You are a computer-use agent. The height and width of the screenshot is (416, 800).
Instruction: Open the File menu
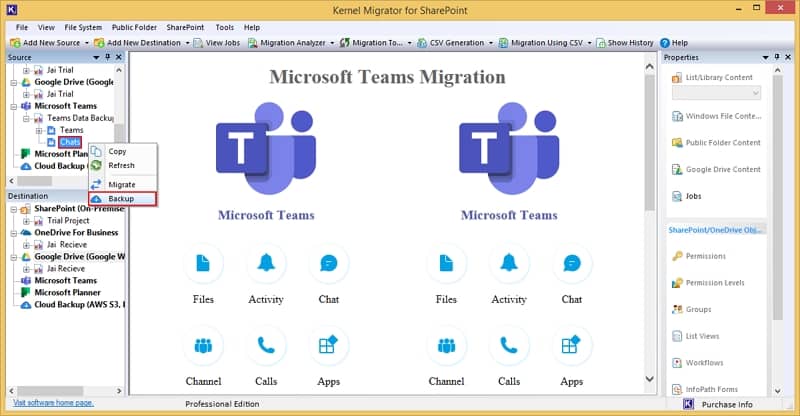22,28
